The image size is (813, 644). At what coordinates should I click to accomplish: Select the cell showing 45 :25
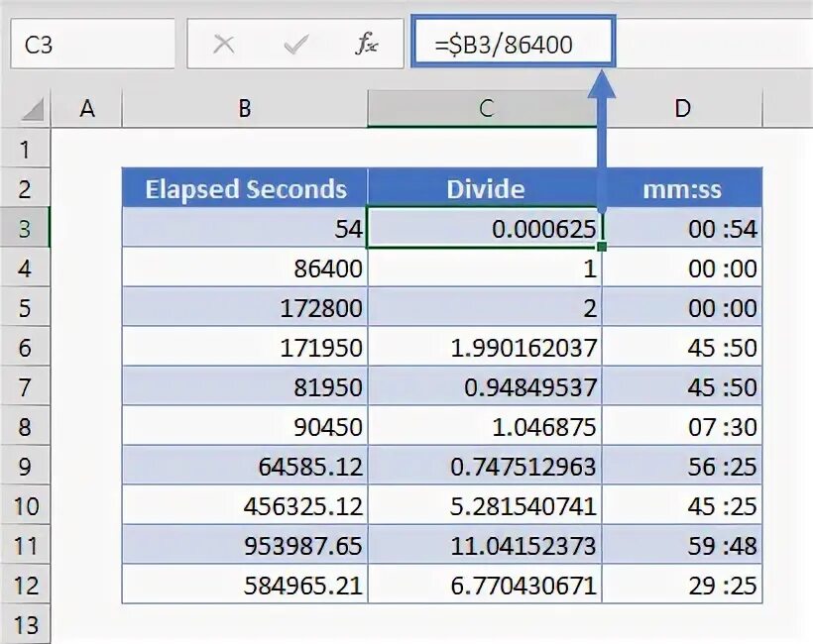pyautogui.click(x=682, y=505)
